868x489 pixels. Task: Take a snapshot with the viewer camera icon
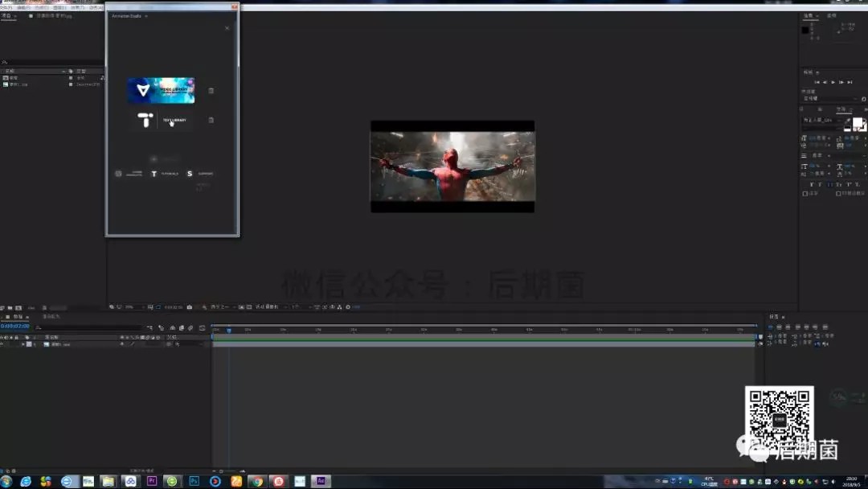(190, 306)
